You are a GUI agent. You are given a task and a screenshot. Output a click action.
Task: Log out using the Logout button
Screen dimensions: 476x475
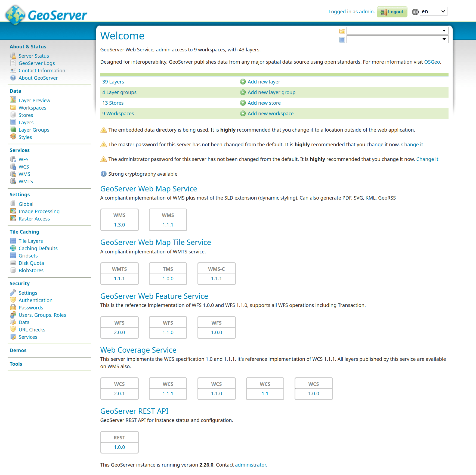[392, 12]
